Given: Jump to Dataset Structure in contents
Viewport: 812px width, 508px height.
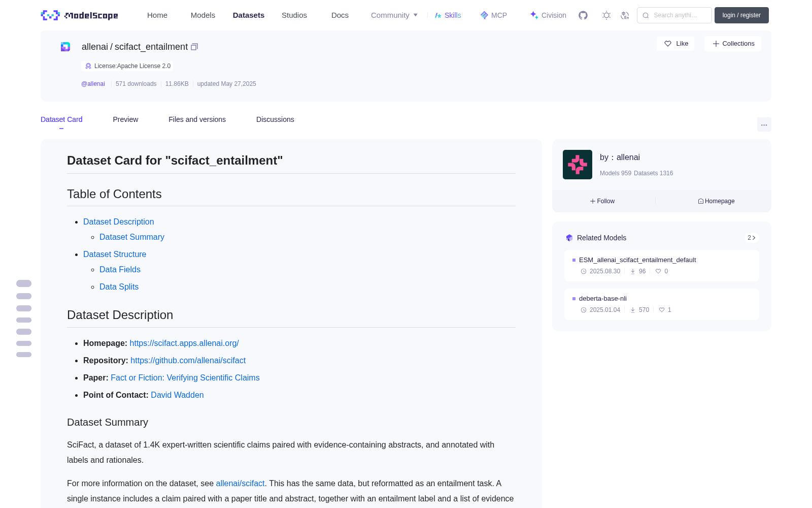Looking at the screenshot, I should pyautogui.click(x=115, y=254).
